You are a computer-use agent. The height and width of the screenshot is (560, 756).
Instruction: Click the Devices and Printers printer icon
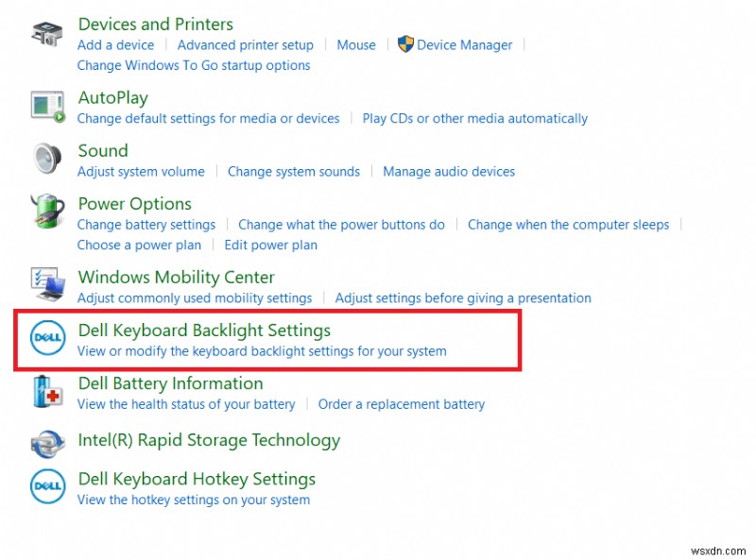coord(46,34)
